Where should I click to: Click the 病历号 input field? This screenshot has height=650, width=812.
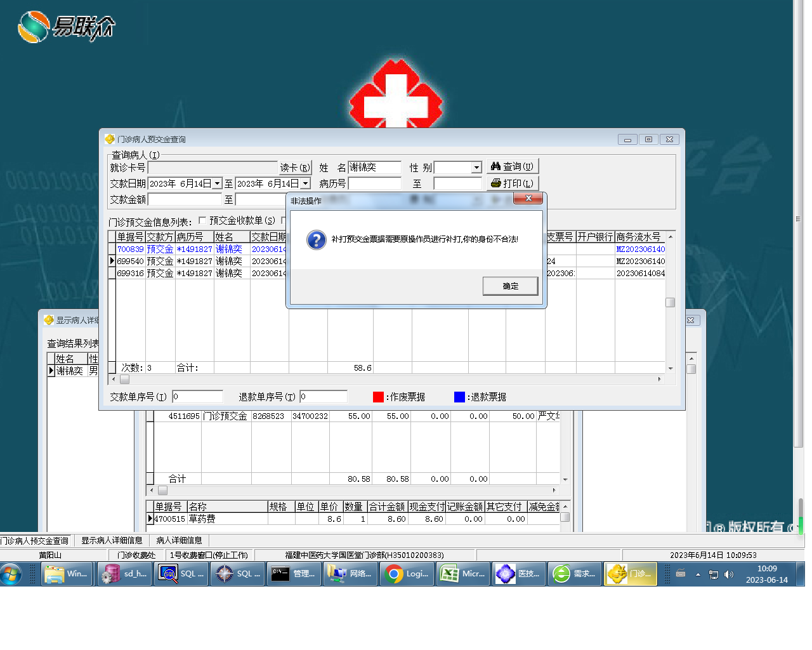point(374,183)
